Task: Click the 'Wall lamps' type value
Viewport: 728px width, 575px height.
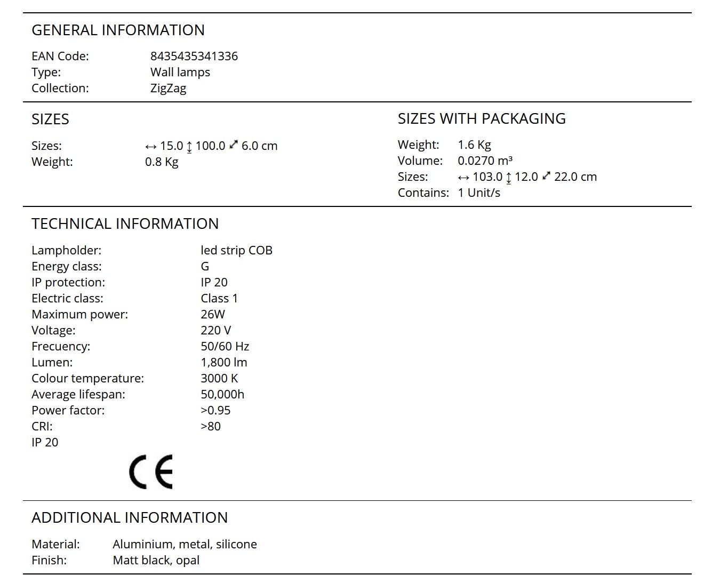Action: click(x=180, y=72)
